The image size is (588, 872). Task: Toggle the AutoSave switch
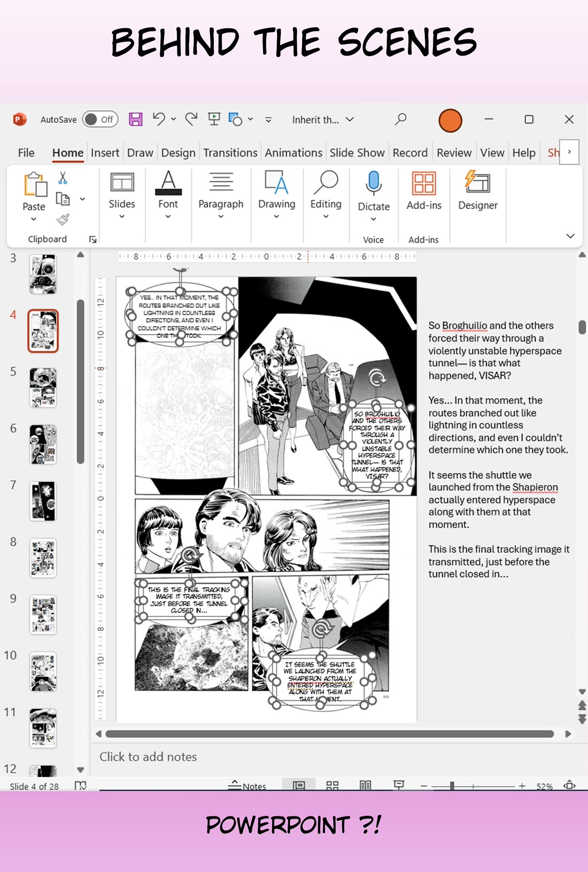pyautogui.click(x=100, y=119)
